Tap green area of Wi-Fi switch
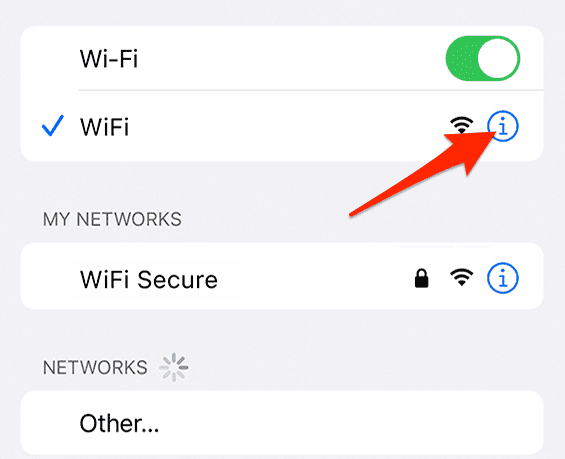565x459 pixels. tap(461, 58)
